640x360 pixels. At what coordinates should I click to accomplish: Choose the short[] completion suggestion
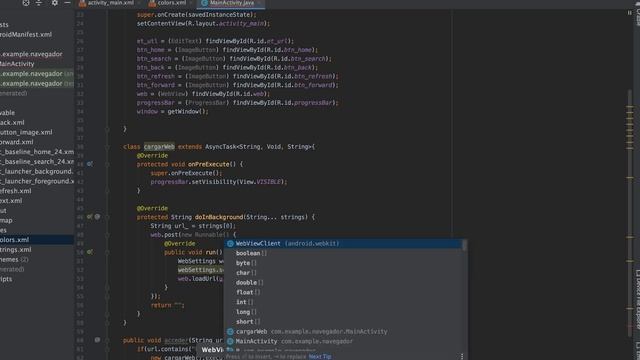click(x=342, y=322)
